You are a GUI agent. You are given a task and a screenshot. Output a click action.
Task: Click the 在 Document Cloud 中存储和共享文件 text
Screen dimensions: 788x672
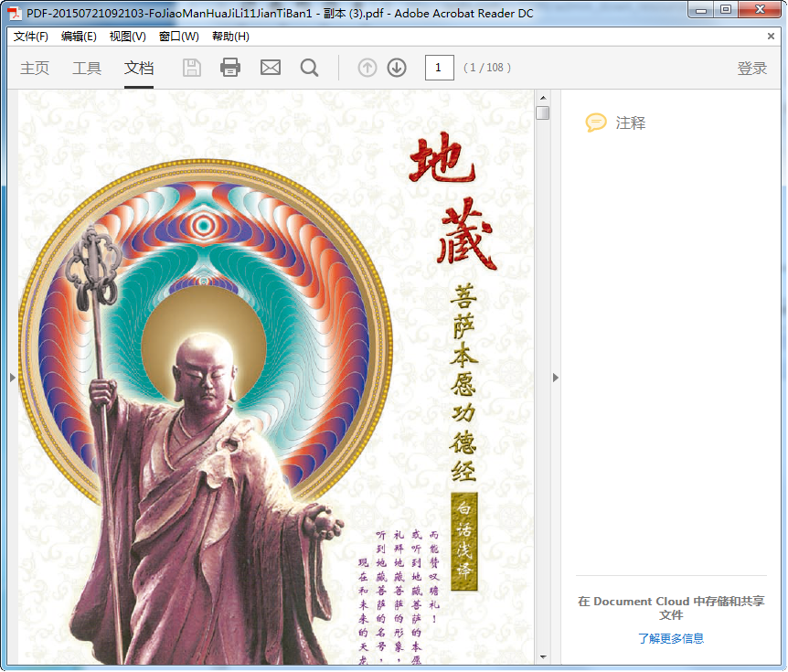(x=671, y=608)
